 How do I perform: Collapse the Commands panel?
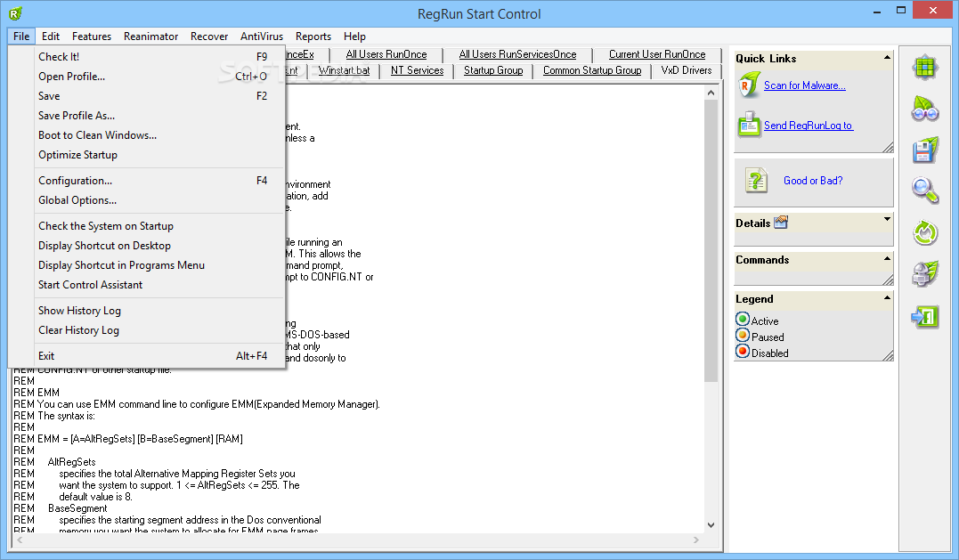point(887,258)
